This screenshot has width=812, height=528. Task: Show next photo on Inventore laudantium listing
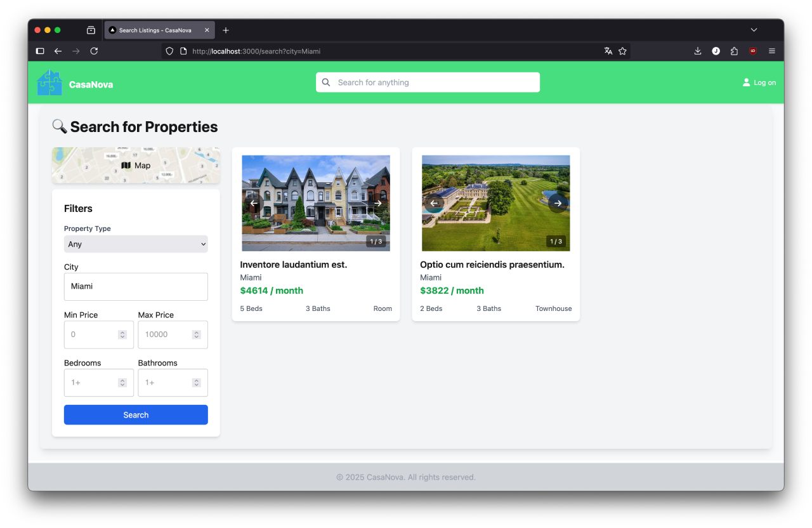coord(377,203)
